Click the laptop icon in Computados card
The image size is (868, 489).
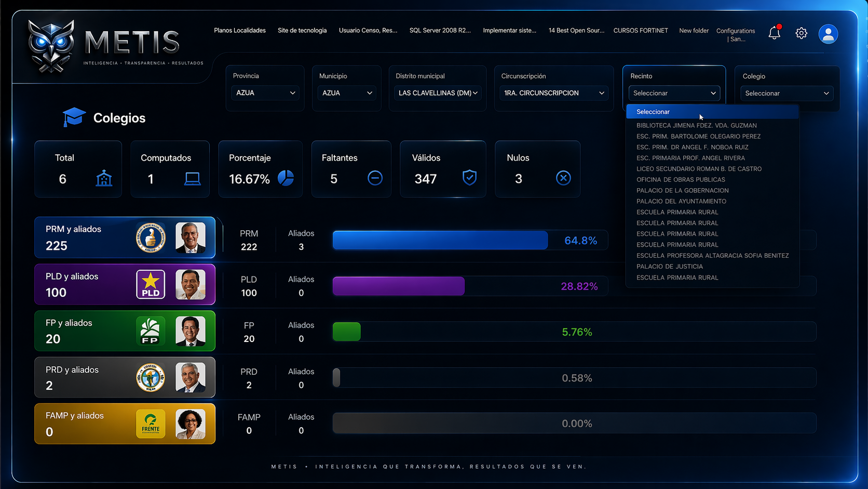(x=192, y=179)
